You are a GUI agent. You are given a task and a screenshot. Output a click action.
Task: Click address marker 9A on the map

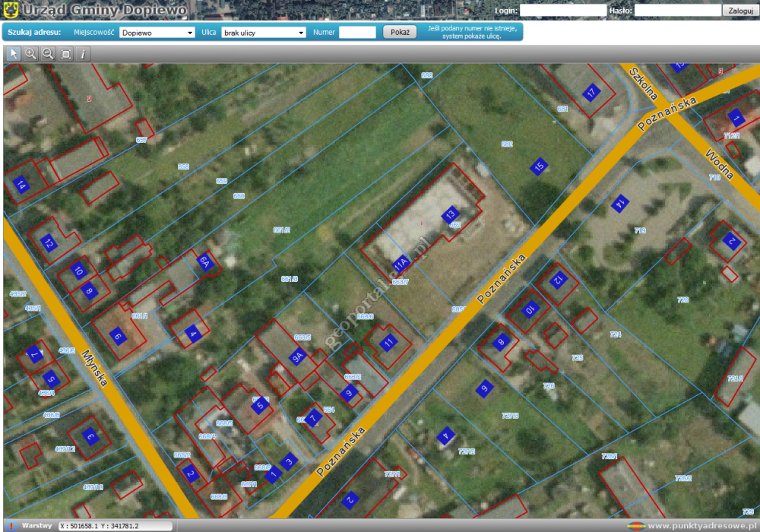[x=298, y=356]
